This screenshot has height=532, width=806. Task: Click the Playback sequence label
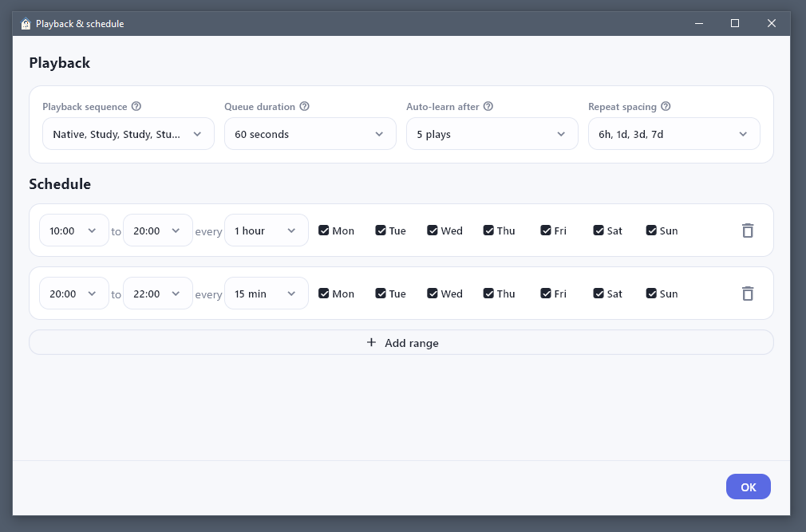click(85, 107)
